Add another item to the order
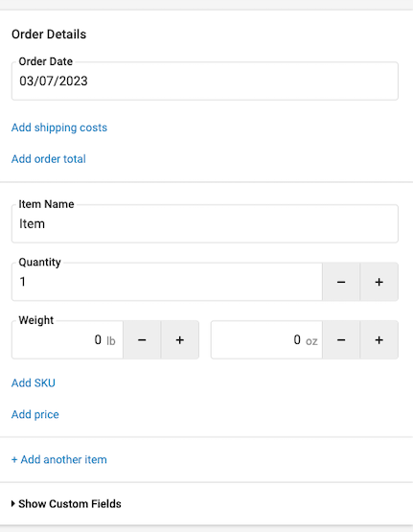 coord(59,459)
